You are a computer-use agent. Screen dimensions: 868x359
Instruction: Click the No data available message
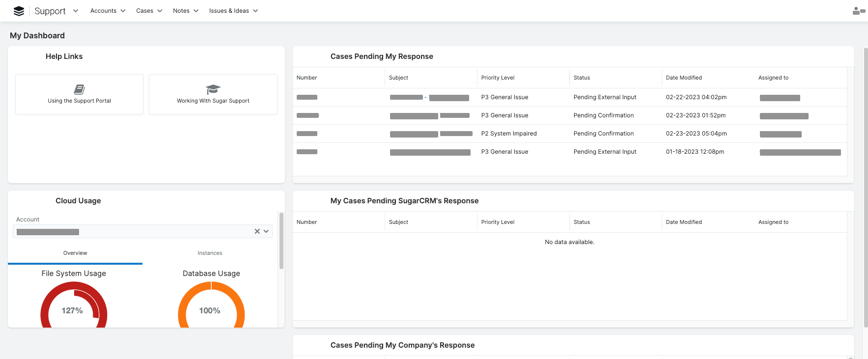[569, 242]
